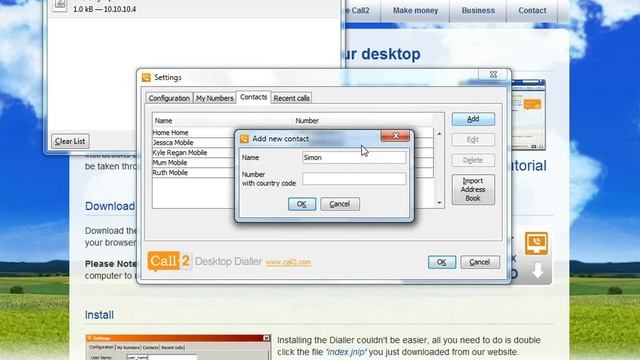Click Cancel in the Settings window
Viewport: 640px width, 360px height.
tap(480, 262)
